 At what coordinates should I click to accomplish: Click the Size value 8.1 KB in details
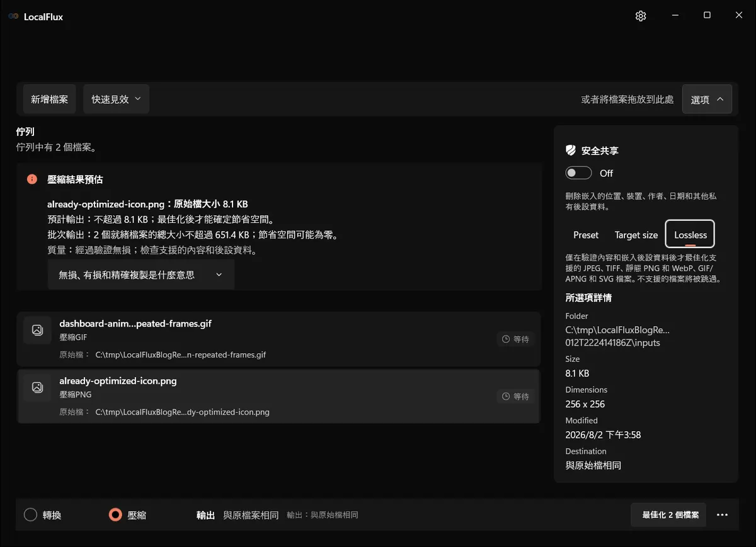pos(578,373)
